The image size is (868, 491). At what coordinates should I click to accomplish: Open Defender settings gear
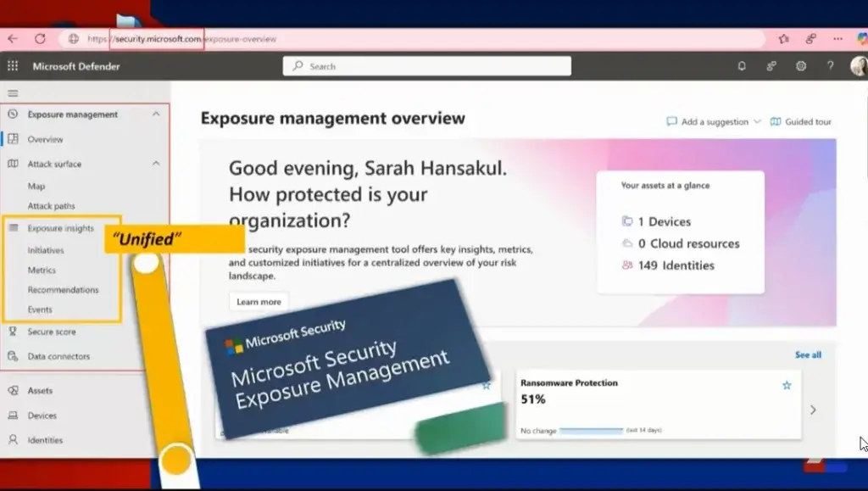[801, 66]
